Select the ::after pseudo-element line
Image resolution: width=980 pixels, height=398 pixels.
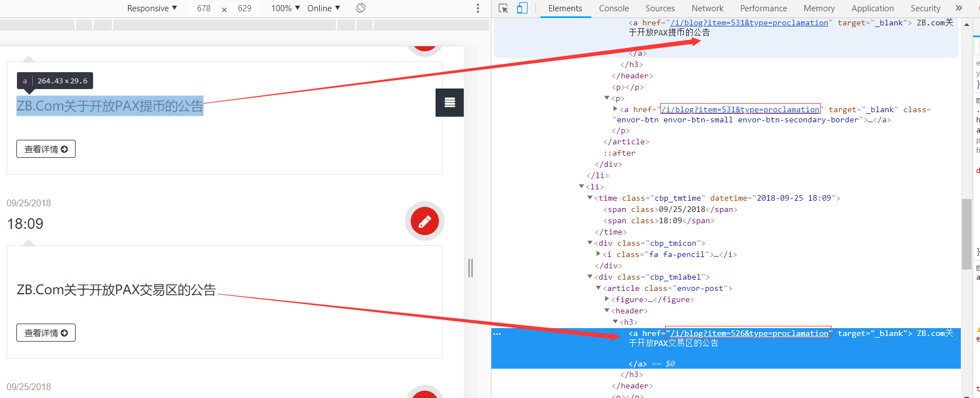click(619, 153)
